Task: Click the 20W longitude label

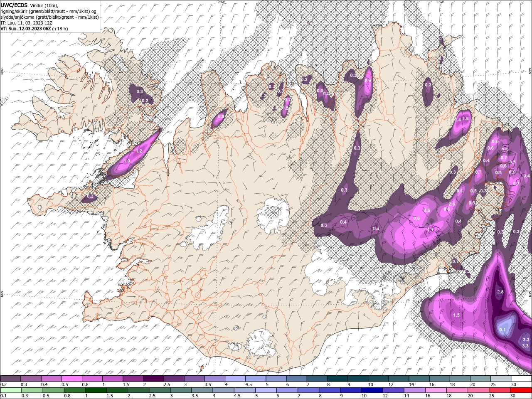Action: click(x=221, y=2)
